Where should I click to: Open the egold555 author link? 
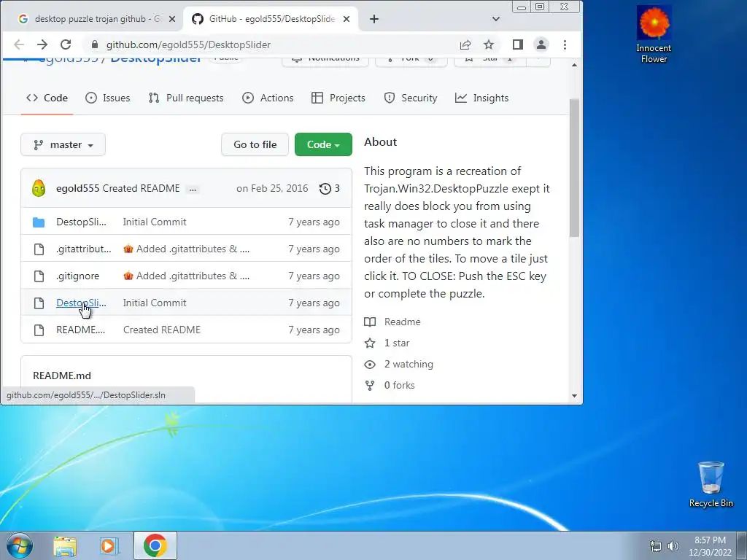(x=77, y=188)
